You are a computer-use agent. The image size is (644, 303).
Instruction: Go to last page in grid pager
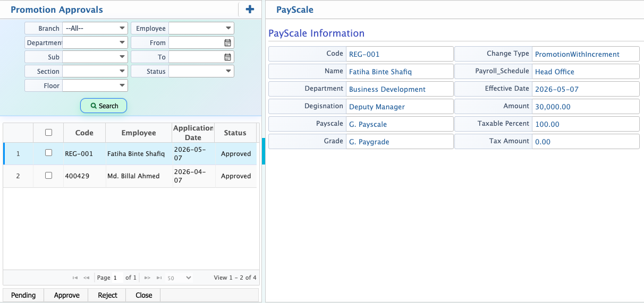159,278
